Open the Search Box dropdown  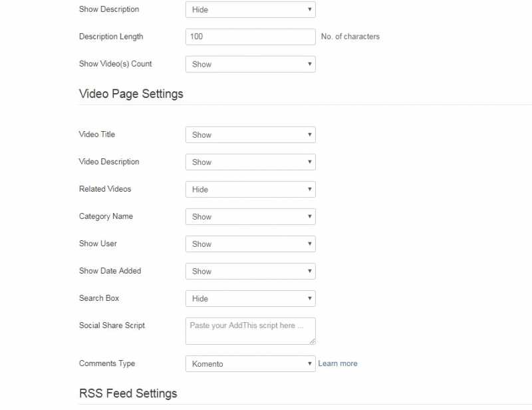250,299
